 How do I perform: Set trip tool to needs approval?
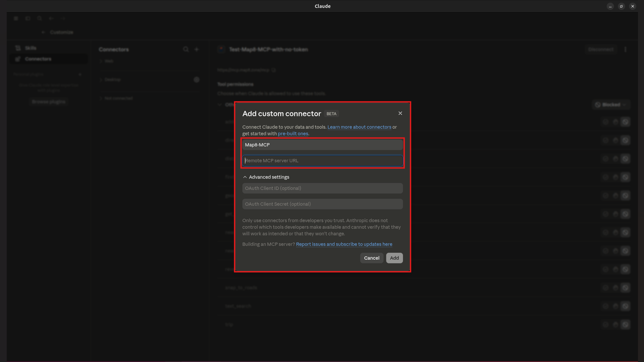pos(615,325)
